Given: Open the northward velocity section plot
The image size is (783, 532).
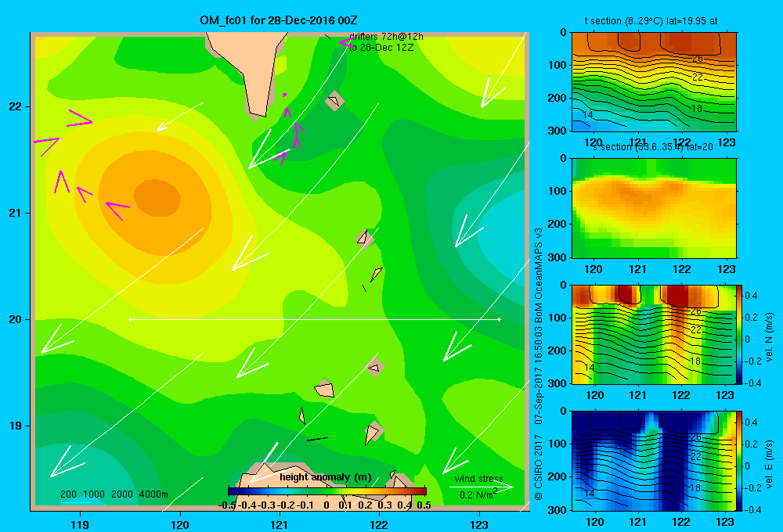Looking at the screenshot, I should 654,334.
